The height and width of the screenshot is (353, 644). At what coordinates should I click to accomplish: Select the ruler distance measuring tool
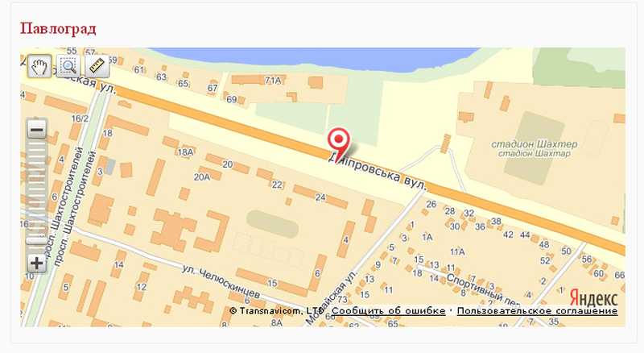pyautogui.click(x=97, y=66)
